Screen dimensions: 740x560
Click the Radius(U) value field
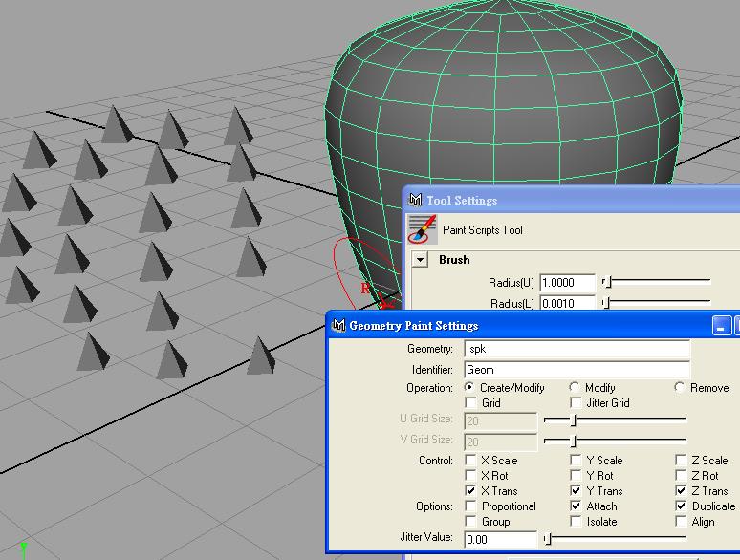(567, 283)
